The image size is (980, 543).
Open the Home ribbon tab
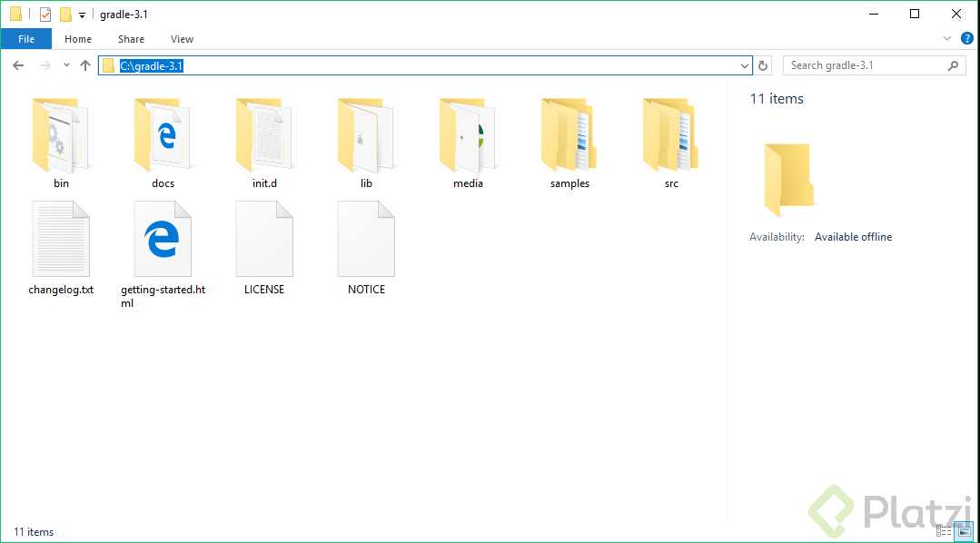pos(78,39)
